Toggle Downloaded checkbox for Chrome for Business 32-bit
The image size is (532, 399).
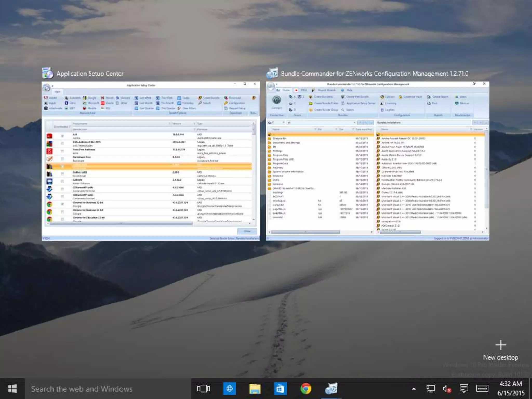62,204
